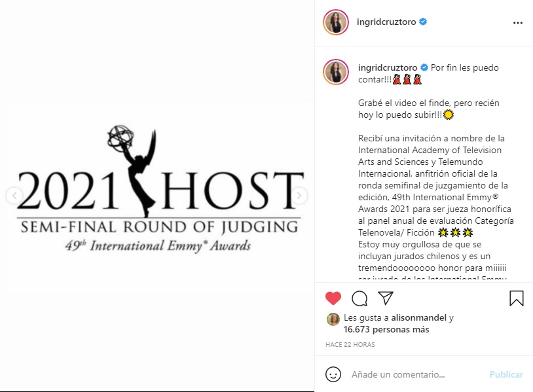Image resolution: width=533 pixels, height=392 pixels.
Task: View the list of 16.673 personas más
Action: pyautogui.click(x=386, y=329)
